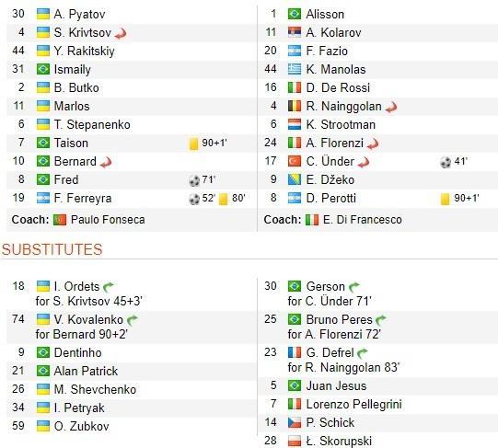Click the goal ball icon next to Fred
This screenshot has width=498, height=448.
coord(194,180)
